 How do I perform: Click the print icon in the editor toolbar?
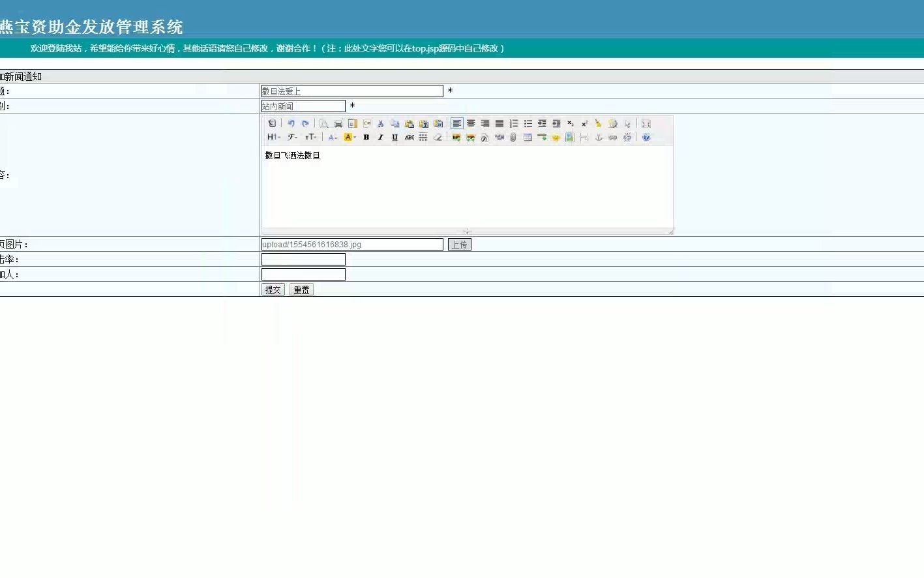338,123
